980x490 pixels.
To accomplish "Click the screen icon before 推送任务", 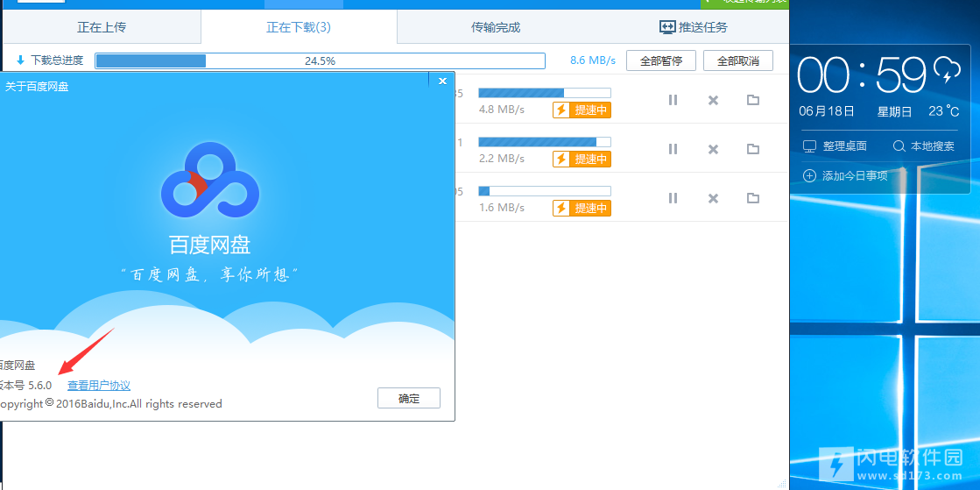I will click(666, 27).
